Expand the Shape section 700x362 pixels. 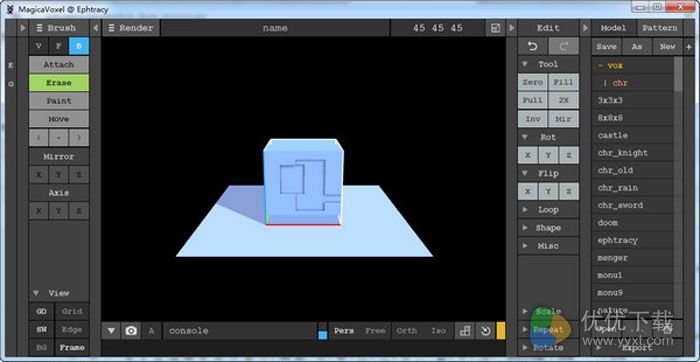point(525,228)
